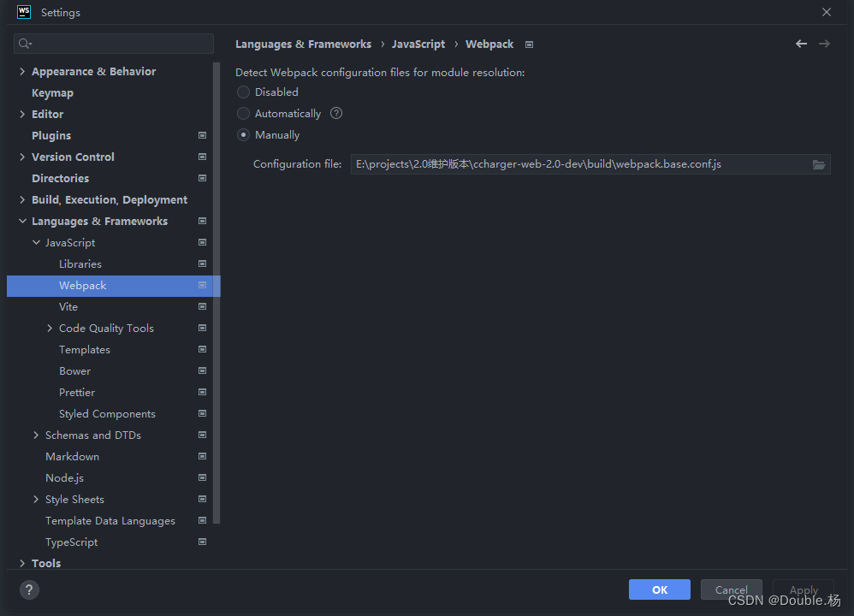This screenshot has height=616, width=854.
Task: Click the project icon on the JavaScript row
Action: (202, 242)
